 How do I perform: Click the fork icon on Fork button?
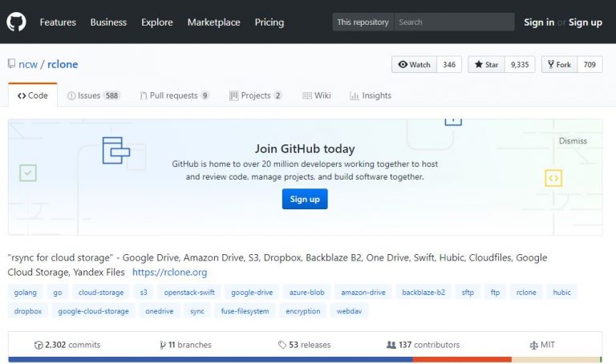pyautogui.click(x=551, y=64)
